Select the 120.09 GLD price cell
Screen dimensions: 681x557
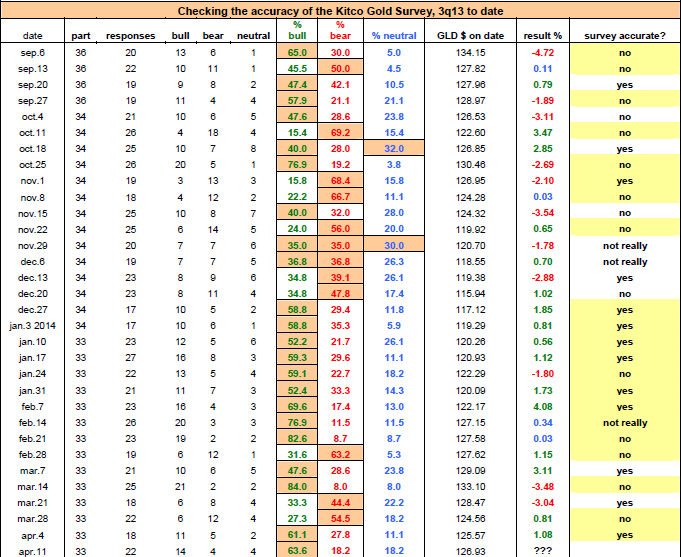tap(470, 391)
